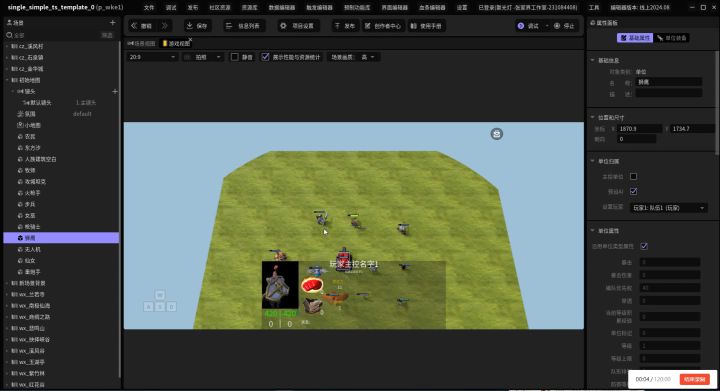Click the red 结束录制 button

point(694,379)
